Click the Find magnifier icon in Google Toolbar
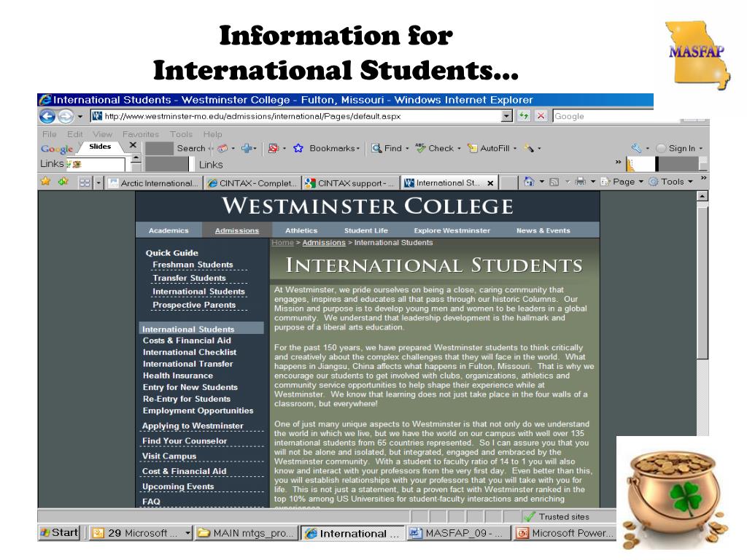747x560 pixels. (x=376, y=148)
